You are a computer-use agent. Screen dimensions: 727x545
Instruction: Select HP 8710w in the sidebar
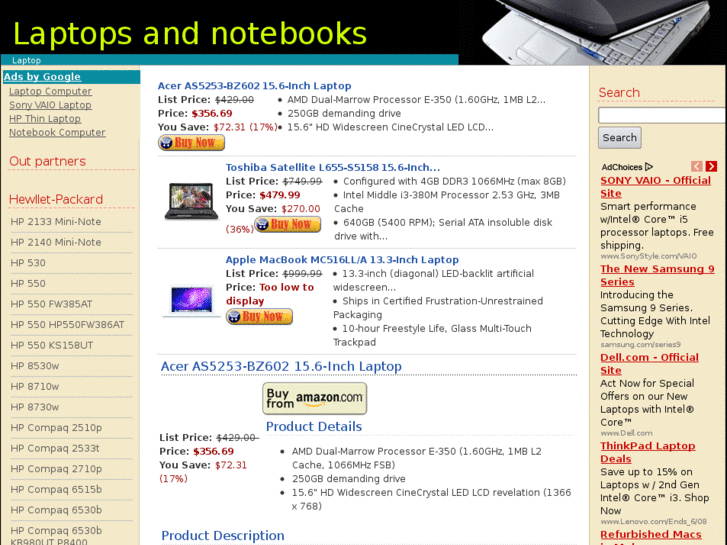click(35, 386)
